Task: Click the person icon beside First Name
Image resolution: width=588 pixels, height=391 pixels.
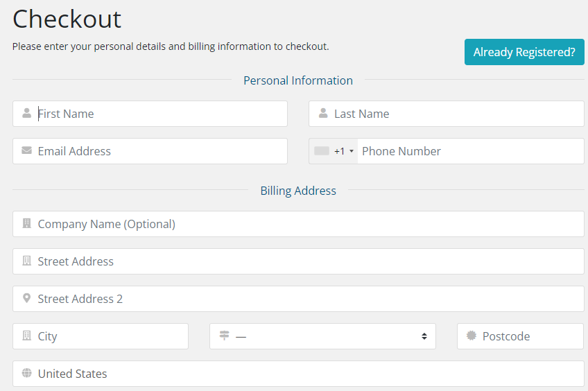Action: pyautogui.click(x=26, y=114)
